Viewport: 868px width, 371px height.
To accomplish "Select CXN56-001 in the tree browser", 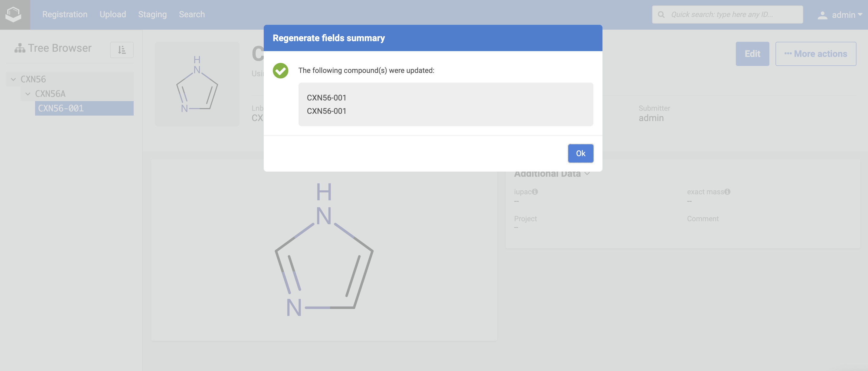I will pyautogui.click(x=61, y=108).
